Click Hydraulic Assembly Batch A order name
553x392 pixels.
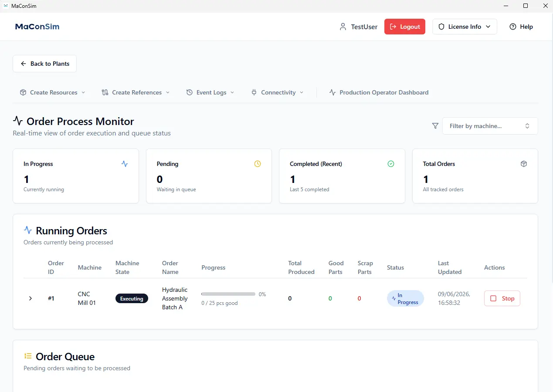[x=175, y=298]
